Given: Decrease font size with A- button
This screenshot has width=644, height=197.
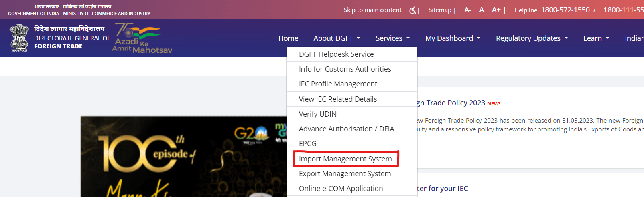Looking at the screenshot, I should coord(467,10).
